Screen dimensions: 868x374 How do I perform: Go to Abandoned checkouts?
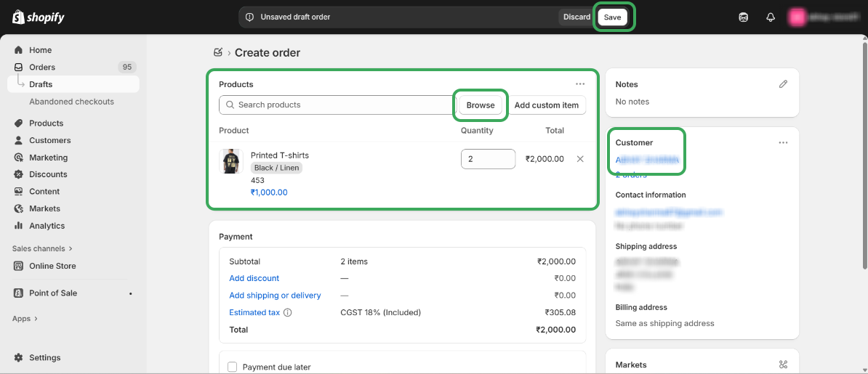(71, 102)
